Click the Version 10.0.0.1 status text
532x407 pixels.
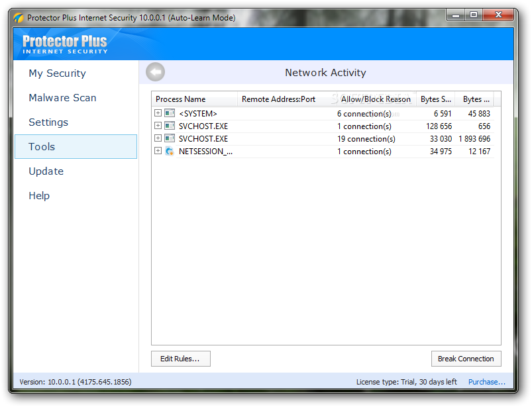76,382
